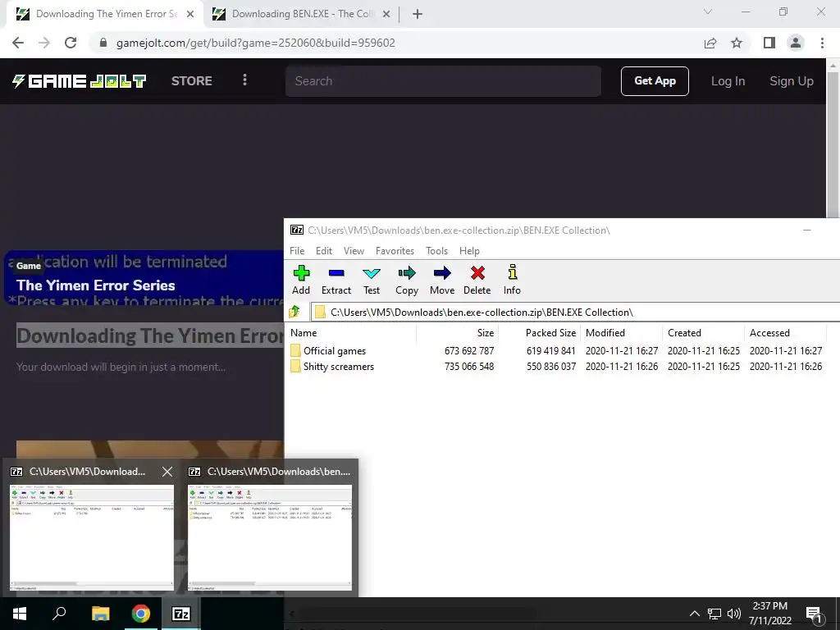Click the Log In link
The width and height of the screenshot is (840, 630).
pos(728,81)
